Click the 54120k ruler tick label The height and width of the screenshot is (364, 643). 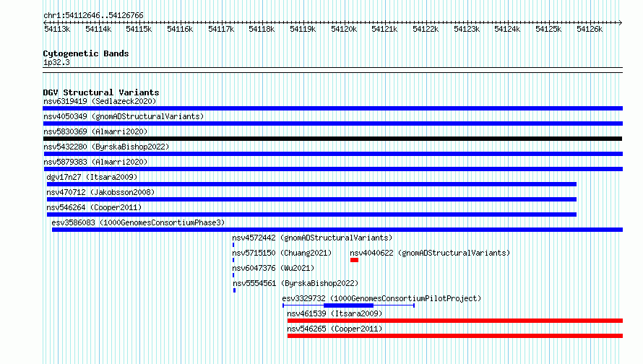tap(344, 29)
